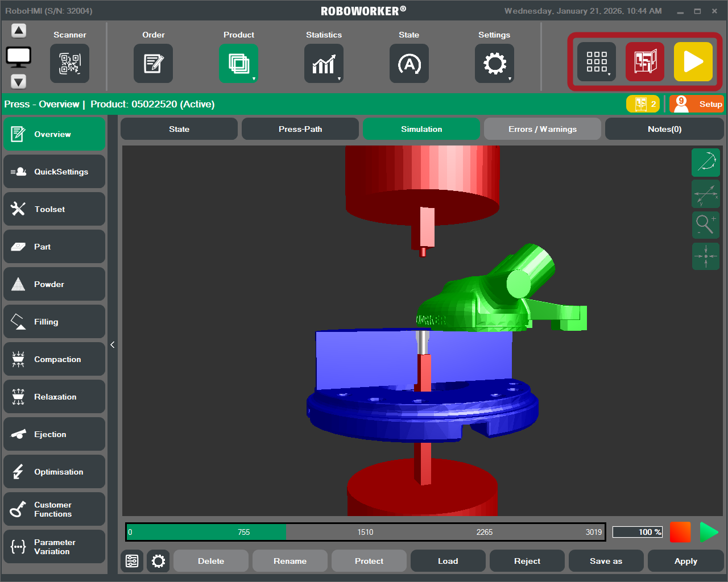Click the Apply button

coord(686,561)
